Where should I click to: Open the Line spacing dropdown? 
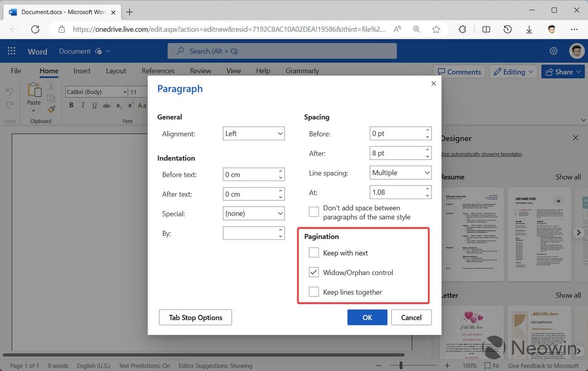click(400, 172)
